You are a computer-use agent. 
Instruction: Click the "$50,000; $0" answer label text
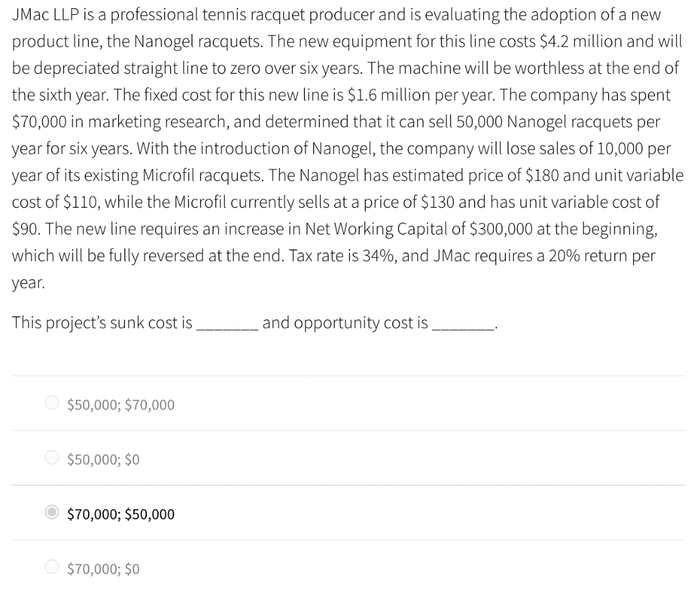[x=103, y=459]
